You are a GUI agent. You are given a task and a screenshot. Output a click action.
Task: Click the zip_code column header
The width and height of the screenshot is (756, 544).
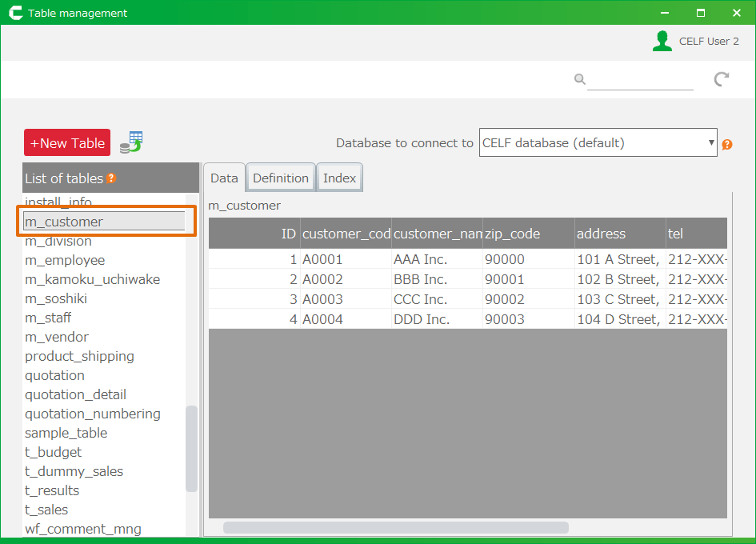[x=512, y=234]
